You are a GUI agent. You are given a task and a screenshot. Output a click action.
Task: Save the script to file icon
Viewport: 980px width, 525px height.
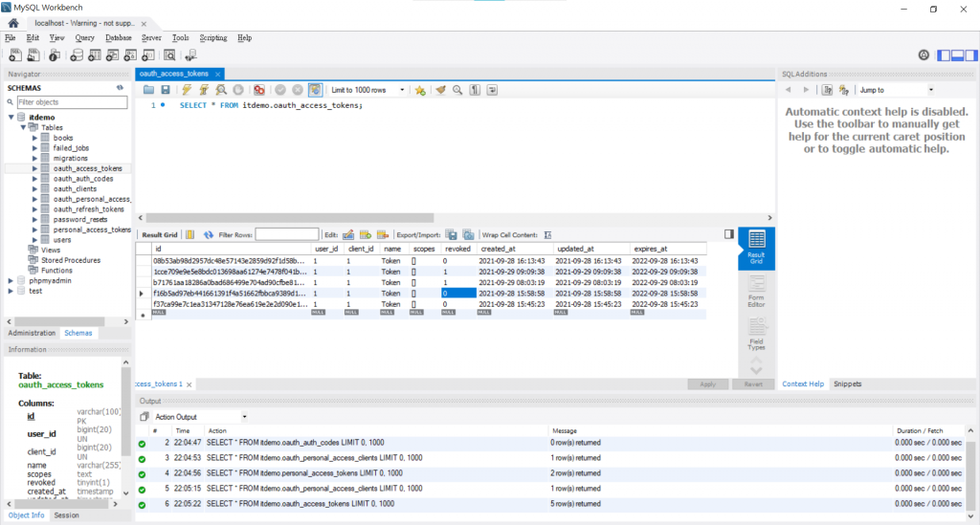[165, 90]
